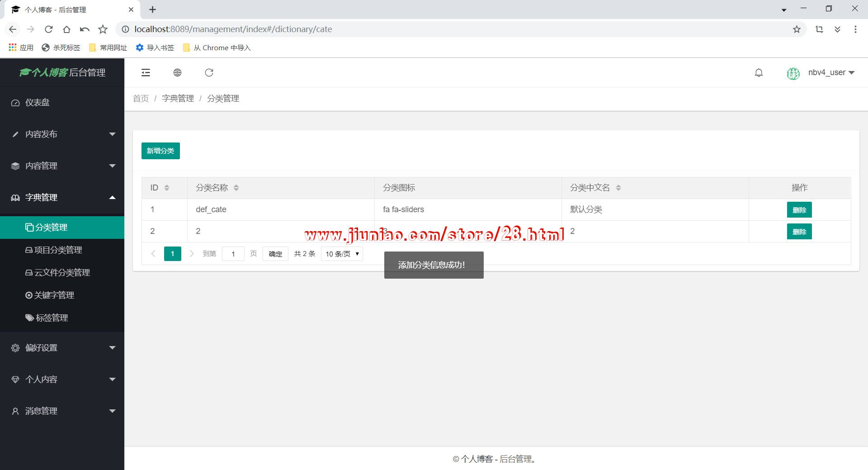Go back with the browser back arrow
Screen dimensions: 868x470
pos(13,29)
